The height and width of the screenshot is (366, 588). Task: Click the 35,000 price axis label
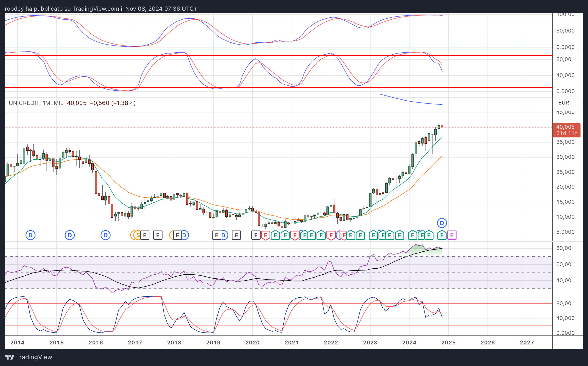pos(565,142)
